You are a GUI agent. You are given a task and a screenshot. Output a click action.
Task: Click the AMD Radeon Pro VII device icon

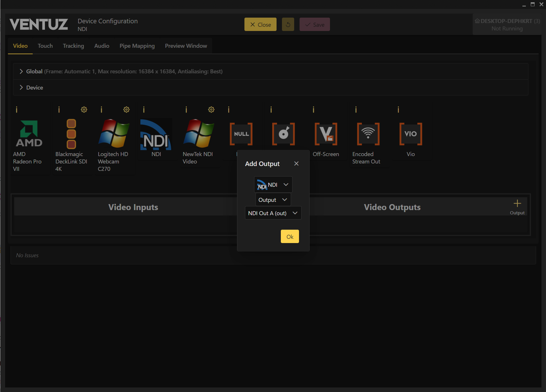(x=29, y=134)
